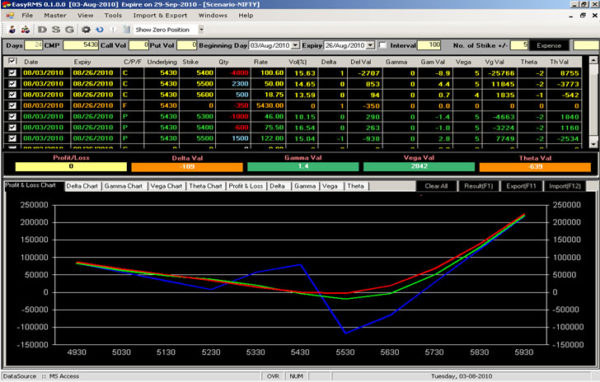Click the gear settings toolbar icon
This screenshot has height=382, width=600.
86,29
